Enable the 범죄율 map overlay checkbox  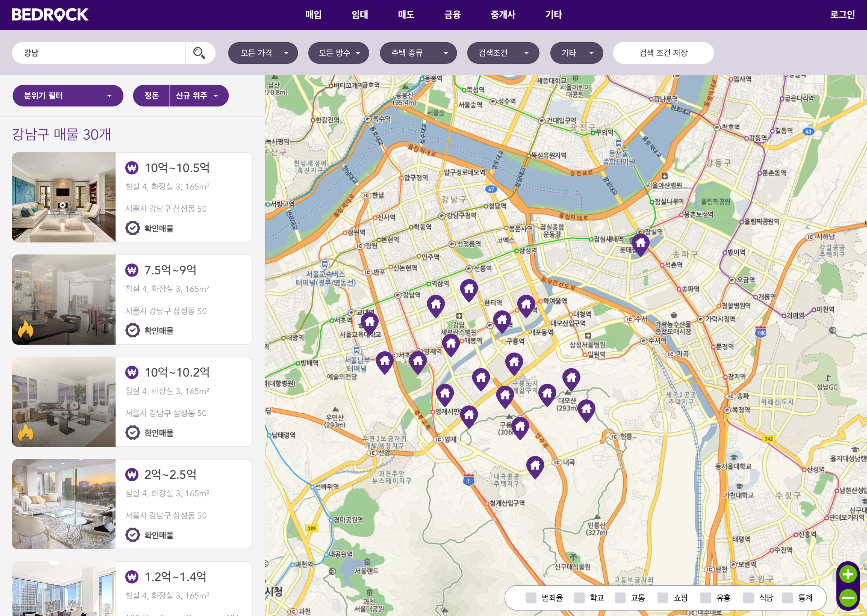(531, 598)
